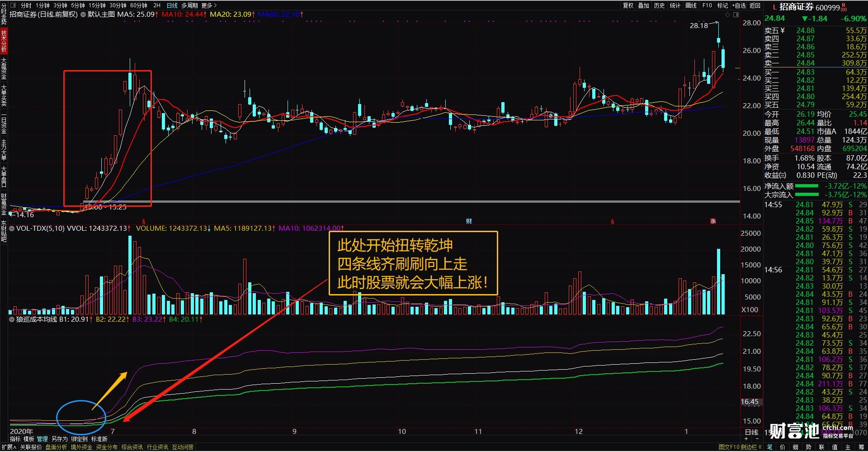Collapse the 图文F10 侧边栏 sidebar

(x=741, y=447)
